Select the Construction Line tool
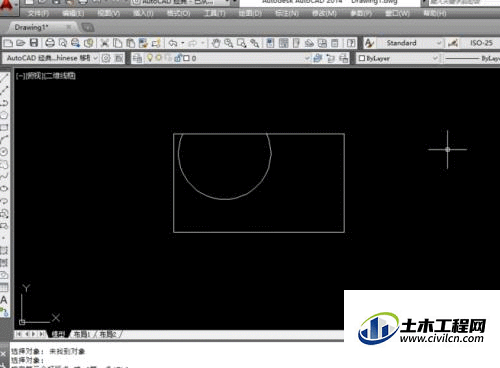 coord(4,90)
